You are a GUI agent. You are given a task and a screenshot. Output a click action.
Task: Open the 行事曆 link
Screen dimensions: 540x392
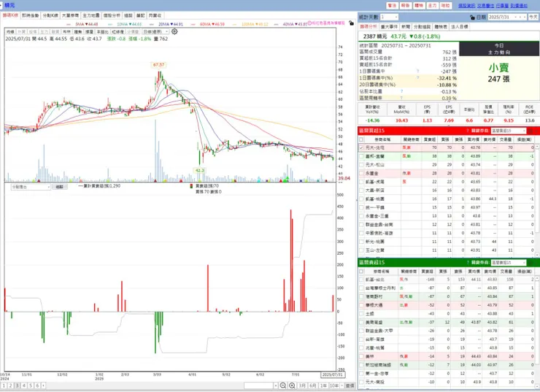(x=502, y=6)
